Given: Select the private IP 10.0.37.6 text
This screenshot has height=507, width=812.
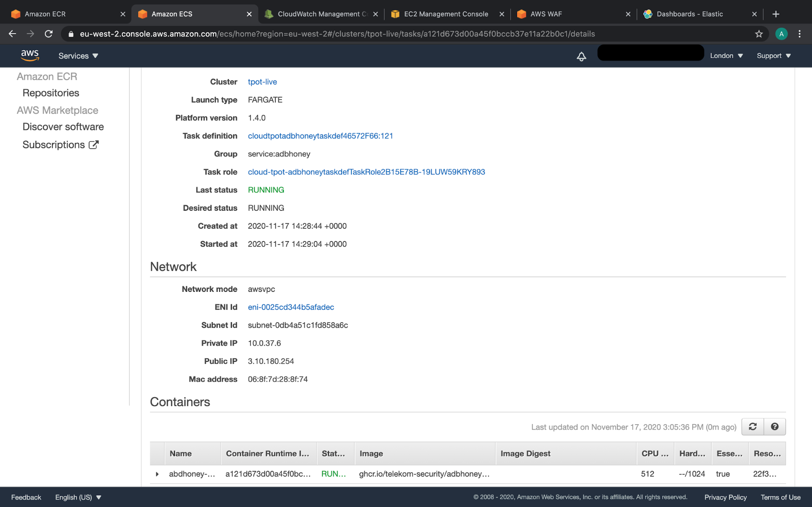Looking at the screenshot, I should (x=264, y=343).
